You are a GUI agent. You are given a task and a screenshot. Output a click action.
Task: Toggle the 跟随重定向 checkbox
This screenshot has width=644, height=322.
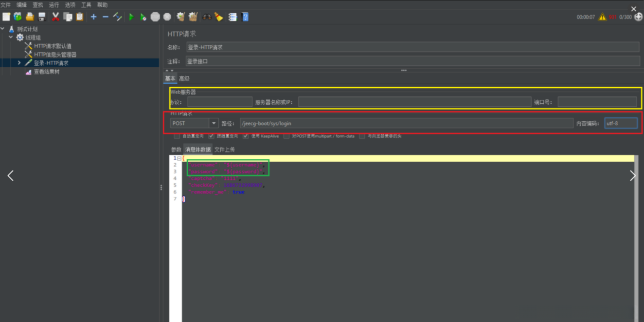pos(212,136)
